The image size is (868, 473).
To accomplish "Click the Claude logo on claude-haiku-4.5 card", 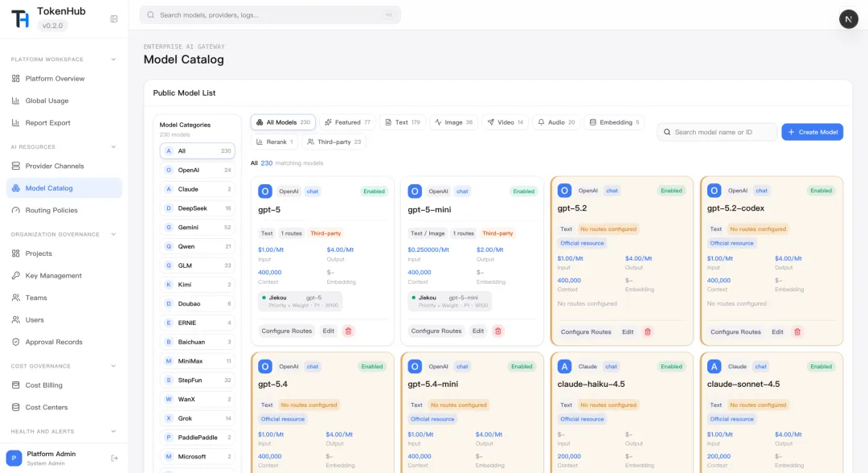I will [x=564, y=366].
